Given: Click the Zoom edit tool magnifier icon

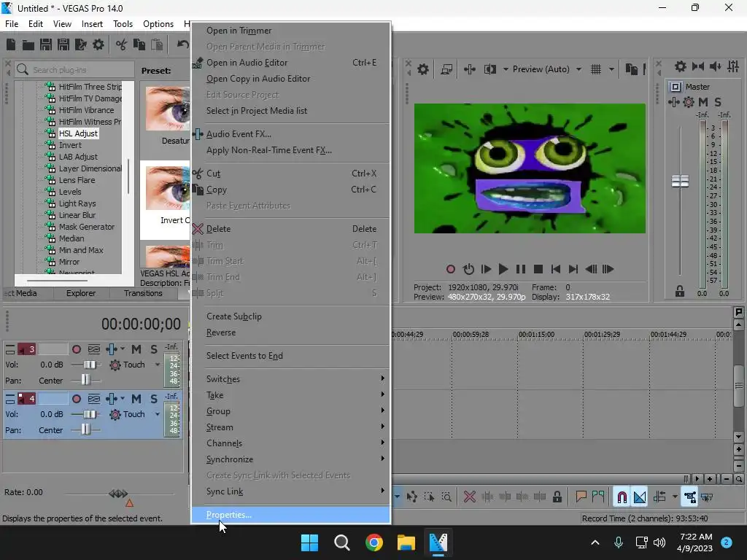Looking at the screenshot, I should [x=446, y=497].
